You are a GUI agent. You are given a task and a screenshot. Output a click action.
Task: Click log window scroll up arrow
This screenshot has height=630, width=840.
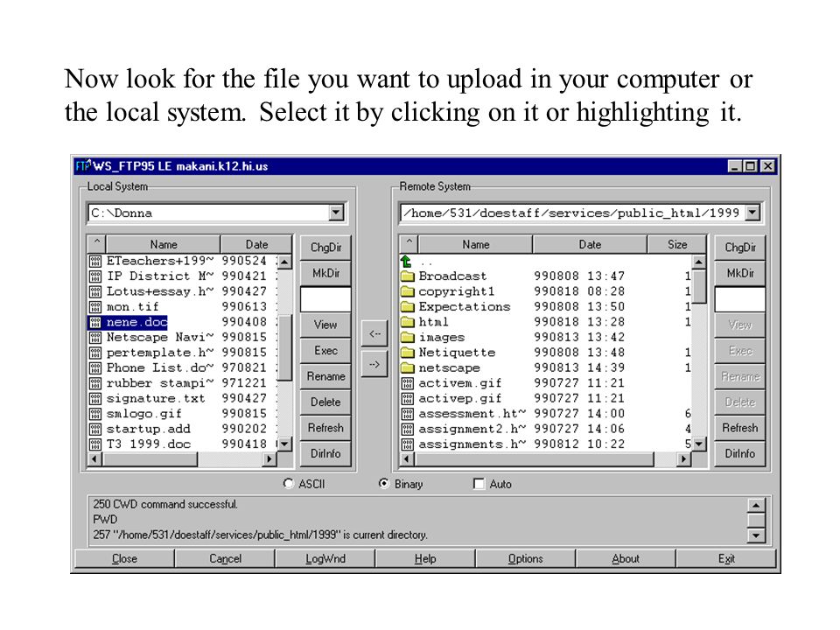click(x=755, y=505)
